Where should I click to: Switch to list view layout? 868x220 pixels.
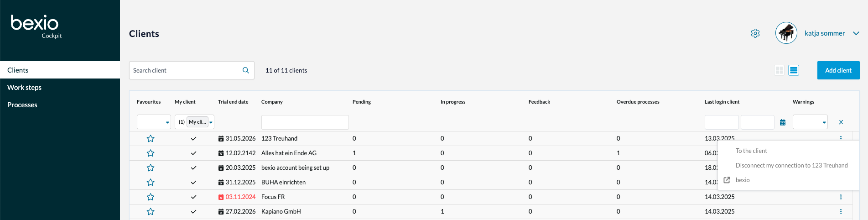(794, 70)
